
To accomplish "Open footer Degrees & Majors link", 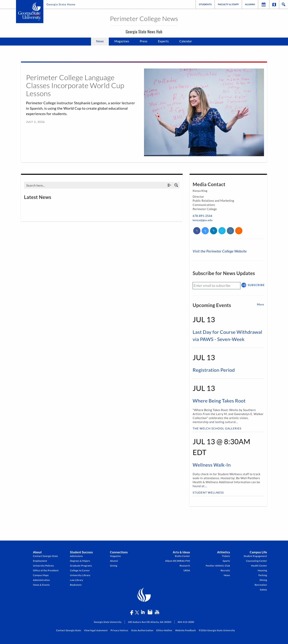I will point(80,561).
